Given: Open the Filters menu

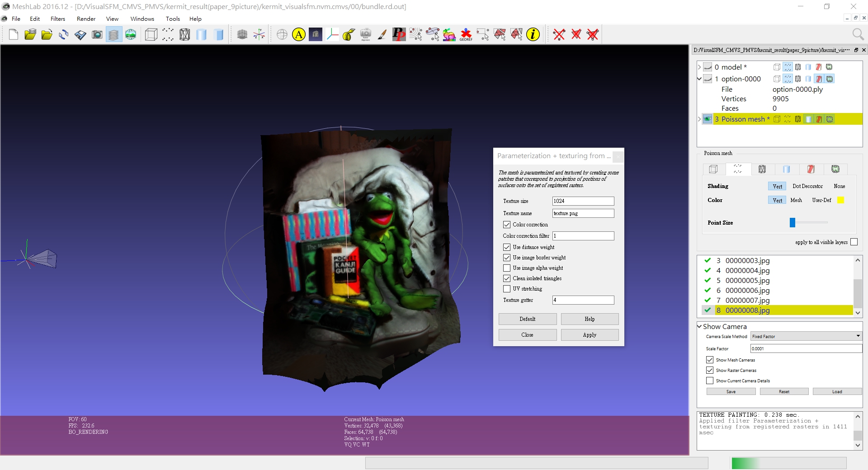Looking at the screenshot, I should click(x=57, y=19).
